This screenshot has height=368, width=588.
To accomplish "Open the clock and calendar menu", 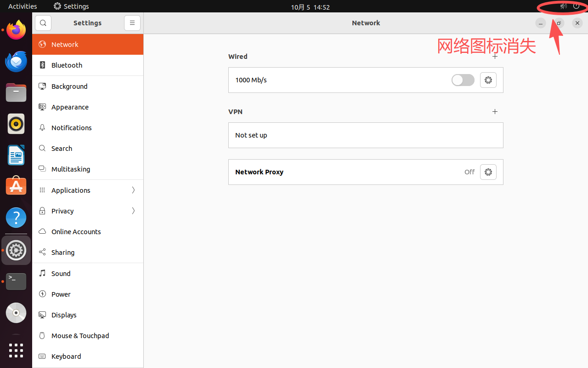I will coord(310,7).
